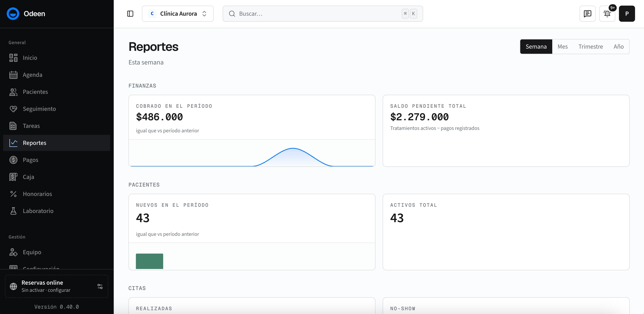This screenshot has width=644, height=314.
Task: Click the Equipo team icon
Action: click(13, 252)
